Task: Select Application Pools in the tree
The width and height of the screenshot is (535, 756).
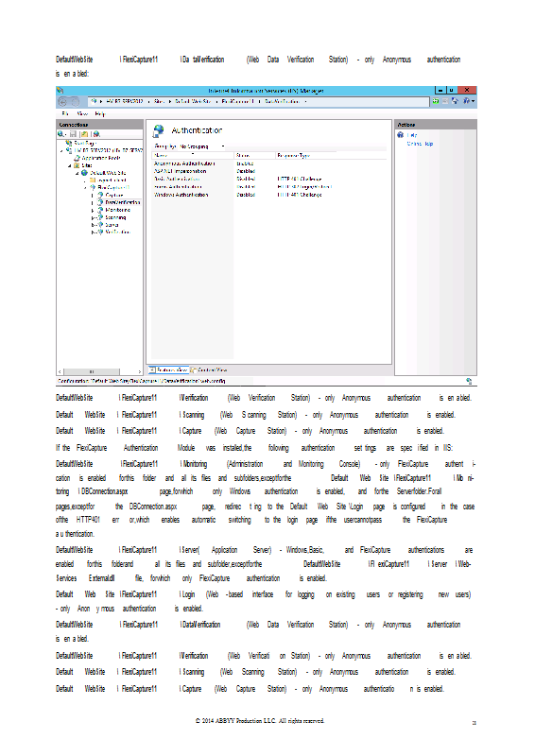Action: coord(101,158)
